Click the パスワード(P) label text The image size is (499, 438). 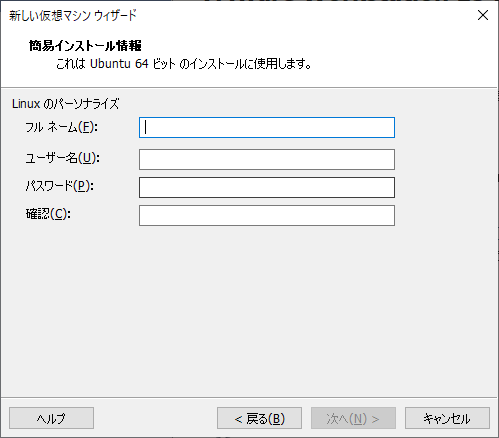(x=60, y=186)
